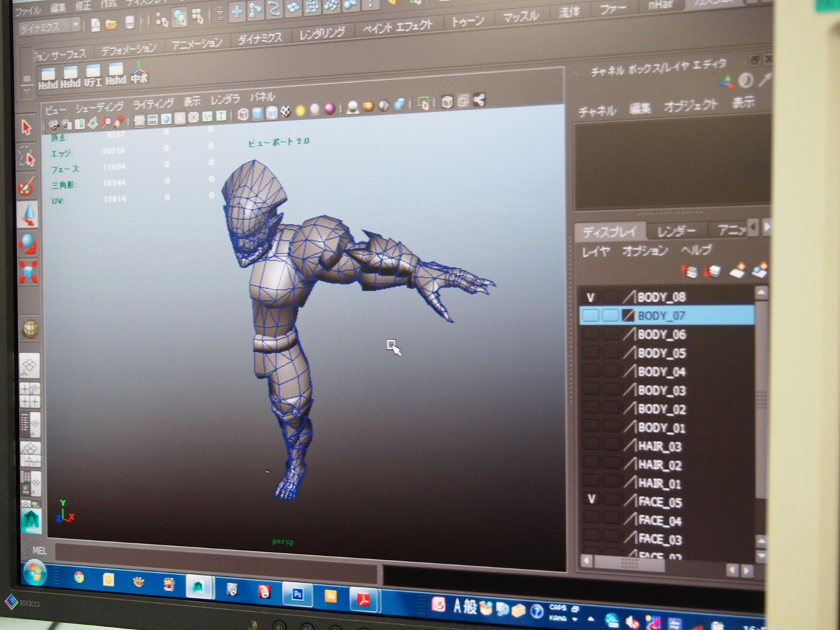This screenshot has height=630, width=840.
Task: Open the オプション menu in layer editor
Action: 644,251
